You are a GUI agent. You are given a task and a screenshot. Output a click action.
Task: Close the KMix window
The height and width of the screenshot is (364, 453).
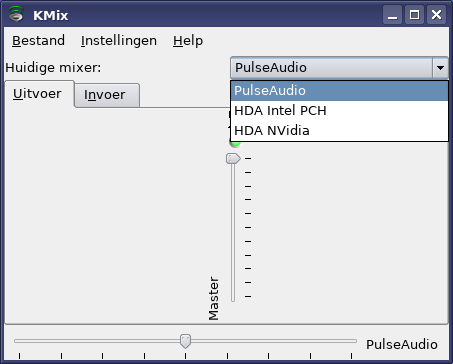click(x=436, y=15)
